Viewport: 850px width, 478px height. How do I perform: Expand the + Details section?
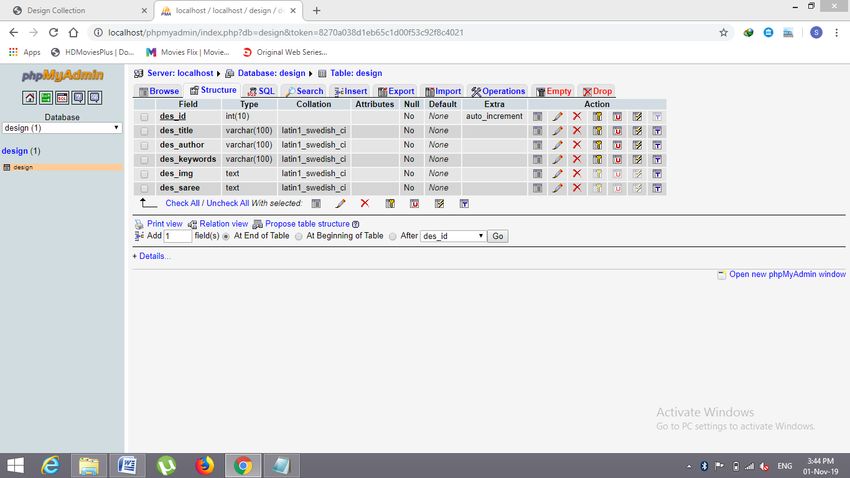click(152, 256)
